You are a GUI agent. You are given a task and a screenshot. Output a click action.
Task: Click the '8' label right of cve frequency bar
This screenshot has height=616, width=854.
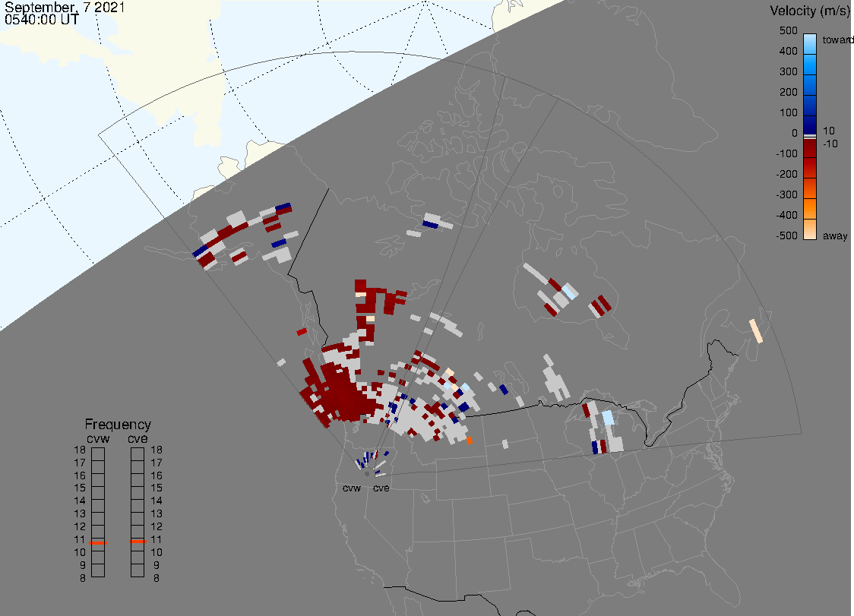click(157, 579)
